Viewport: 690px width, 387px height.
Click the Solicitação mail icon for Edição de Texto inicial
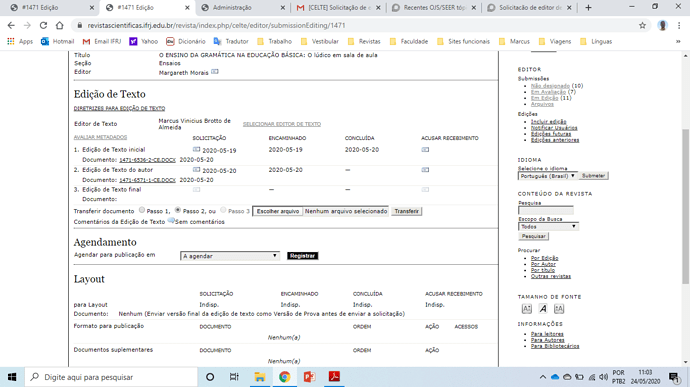pyautogui.click(x=196, y=150)
